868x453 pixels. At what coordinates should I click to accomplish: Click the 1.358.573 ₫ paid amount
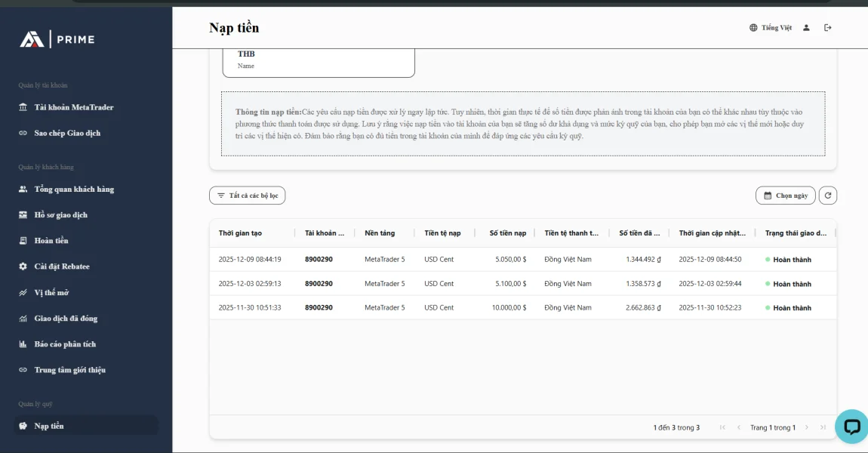pyautogui.click(x=643, y=284)
